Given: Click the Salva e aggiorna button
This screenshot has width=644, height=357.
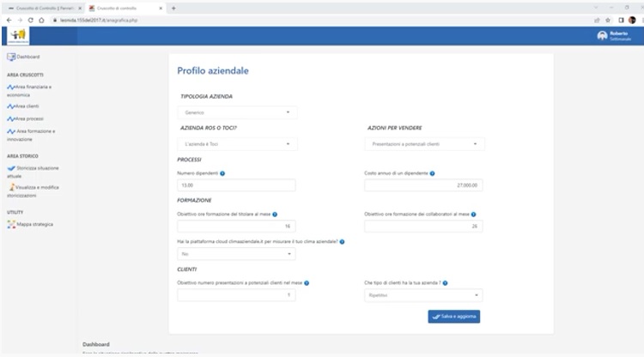Looking at the screenshot, I should [x=453, y=317].
